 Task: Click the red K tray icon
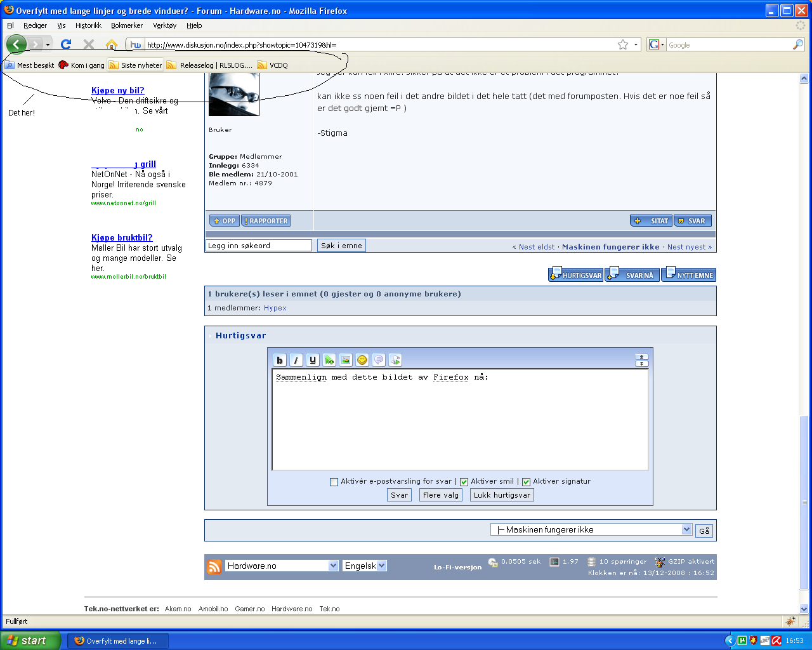tap(776, 640)
